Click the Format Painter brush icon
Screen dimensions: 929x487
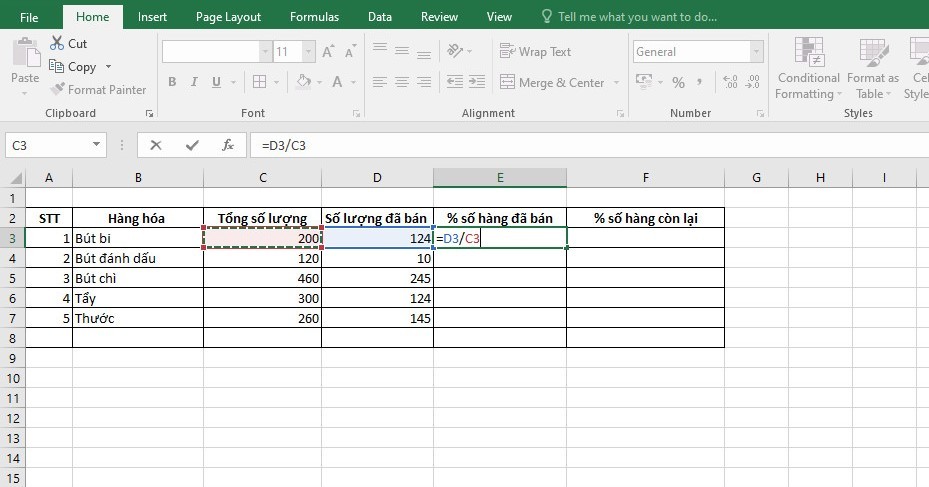[58, 90]
